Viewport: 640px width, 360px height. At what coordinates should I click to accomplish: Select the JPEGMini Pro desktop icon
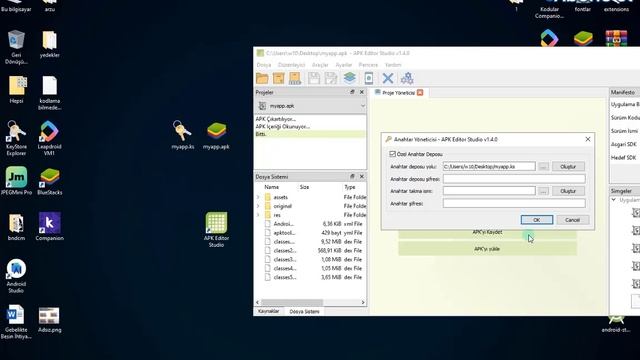pos(16,180)
